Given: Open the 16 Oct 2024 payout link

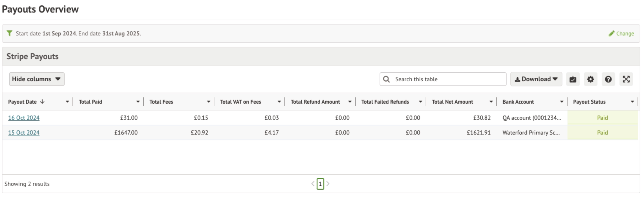Looking at the screenshot, I should coord(24,118).
